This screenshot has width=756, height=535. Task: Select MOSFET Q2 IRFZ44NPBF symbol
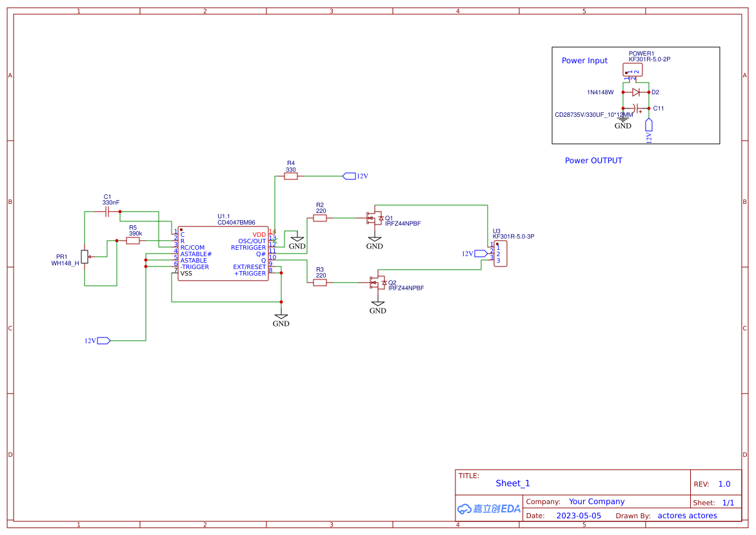(x=379, y=283)
